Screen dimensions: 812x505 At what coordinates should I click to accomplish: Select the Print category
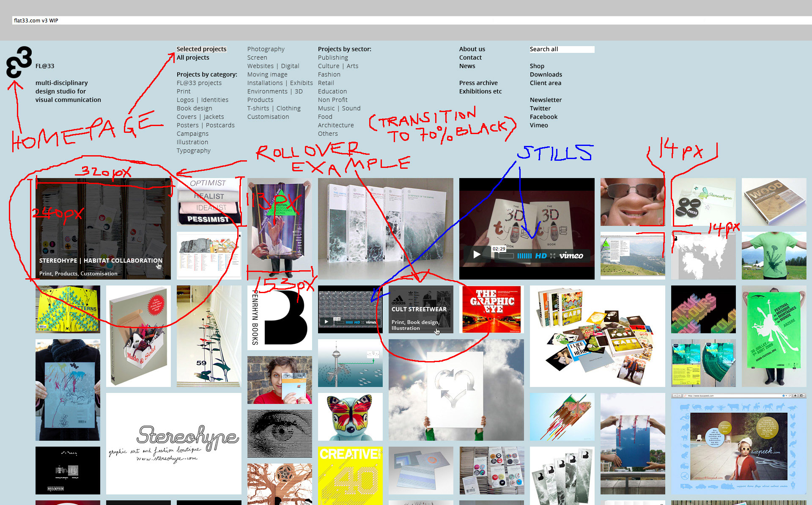184,91
